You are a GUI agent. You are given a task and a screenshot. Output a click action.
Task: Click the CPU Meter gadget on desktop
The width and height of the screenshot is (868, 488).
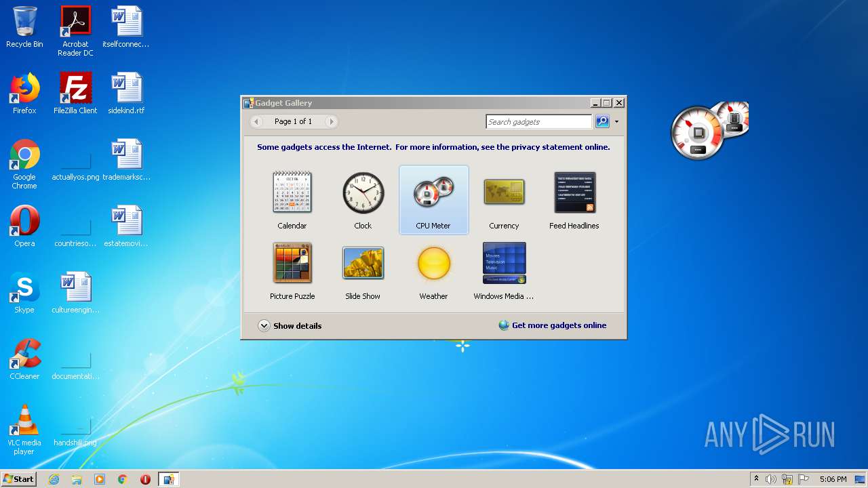point(709,130)
